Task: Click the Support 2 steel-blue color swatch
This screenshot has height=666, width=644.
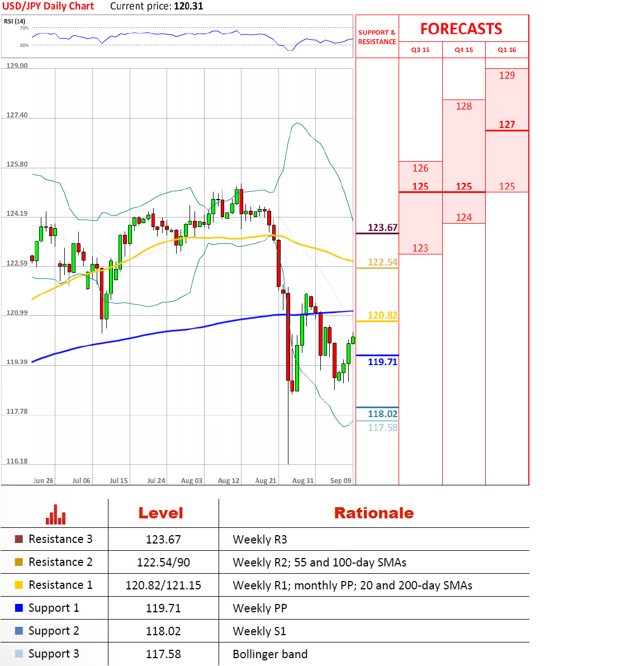Action: coord(18,631)
